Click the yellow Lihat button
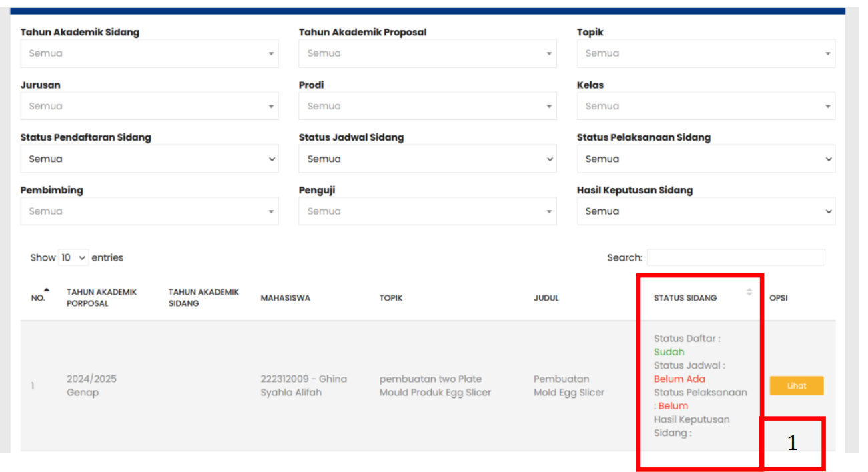The height and width of the screenshot is (472, 868). pos(796,386)
